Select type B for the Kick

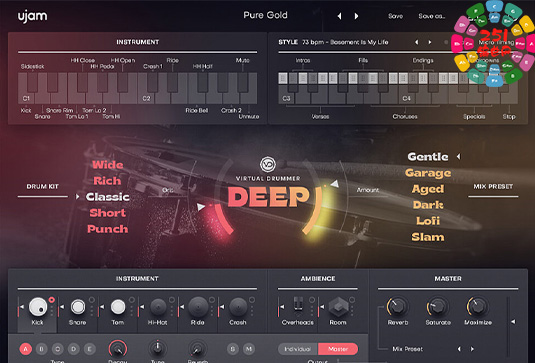[x=42, y=349]
